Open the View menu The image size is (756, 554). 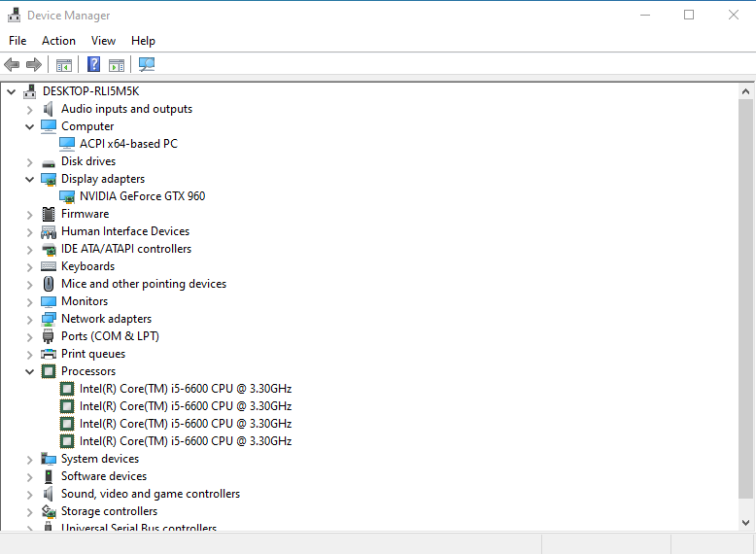click(x=103, y=41)
